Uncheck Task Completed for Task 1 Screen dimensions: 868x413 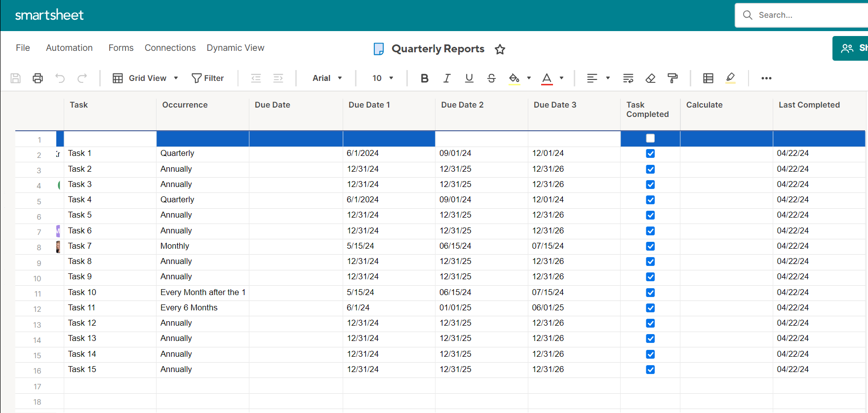click(650, 153)
